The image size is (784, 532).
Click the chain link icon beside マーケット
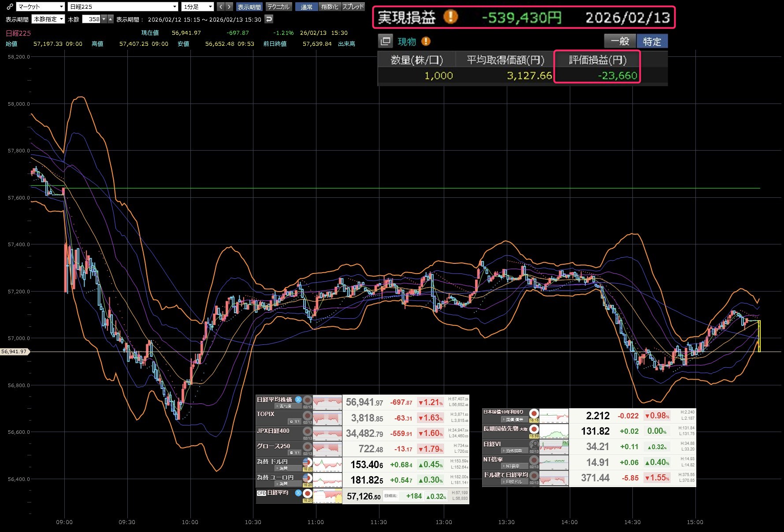(x=10, y=7)
